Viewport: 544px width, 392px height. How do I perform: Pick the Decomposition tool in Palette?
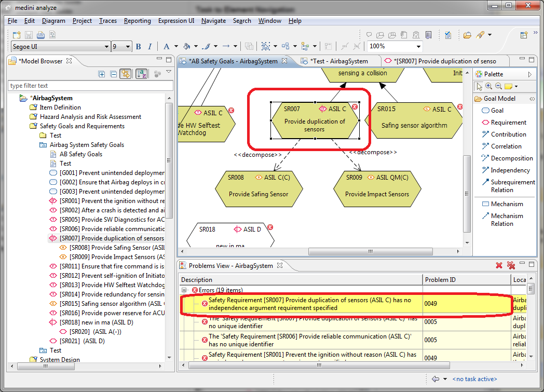click(511, 158)
